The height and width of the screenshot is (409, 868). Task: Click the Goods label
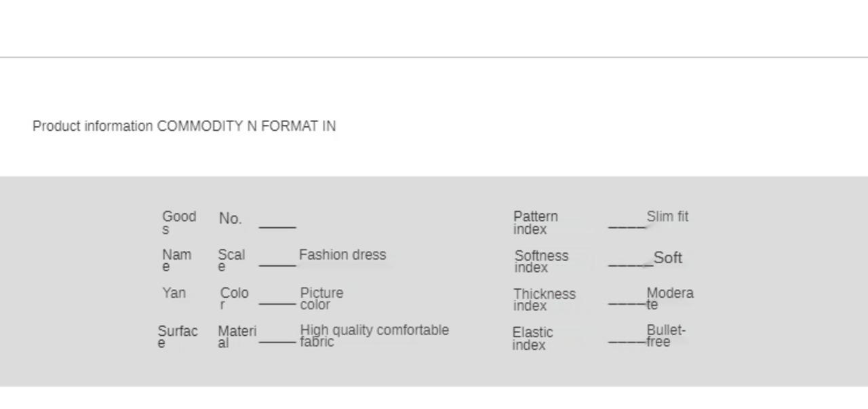click(x=178, y=222)
